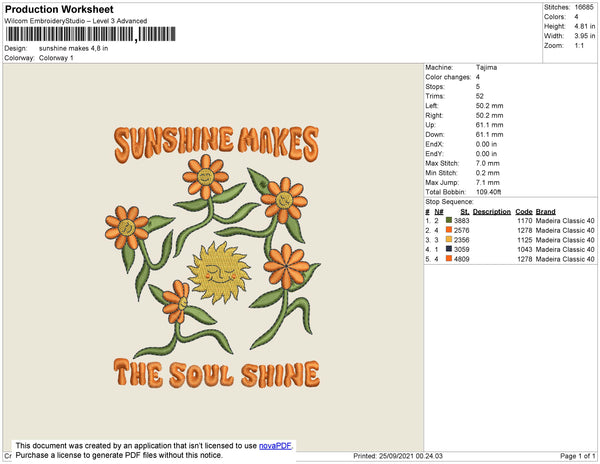The width and height of the screenshot is (600, 464).
Task: Click the Stitches count value 16685
Action: 586,8
